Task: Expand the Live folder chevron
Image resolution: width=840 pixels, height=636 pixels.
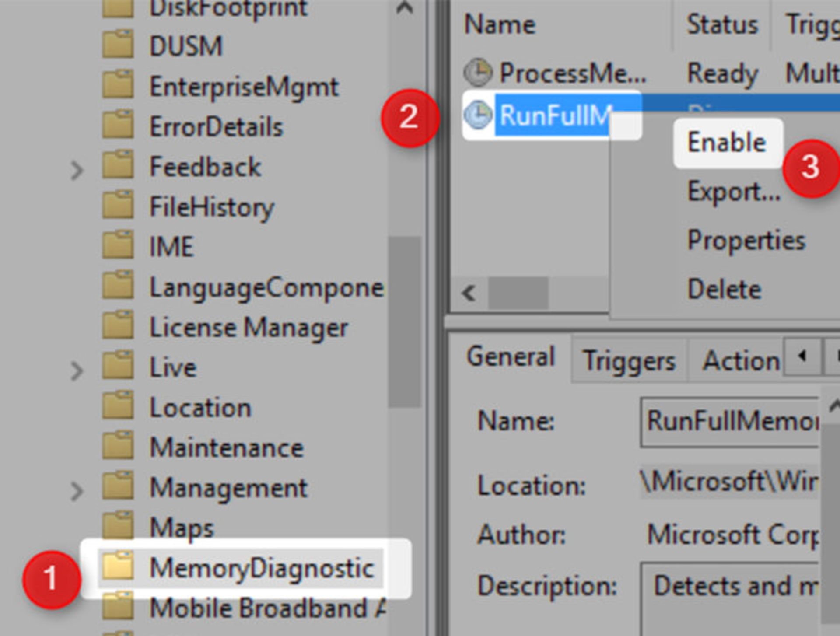Action: 77,370
